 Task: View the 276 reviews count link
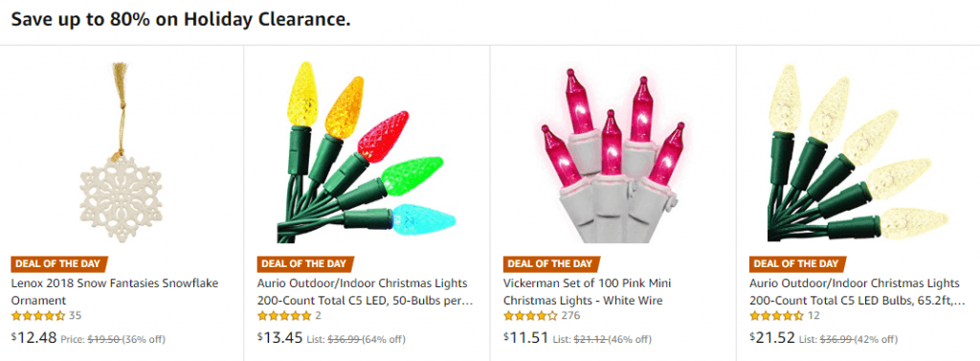coord(570,315)
